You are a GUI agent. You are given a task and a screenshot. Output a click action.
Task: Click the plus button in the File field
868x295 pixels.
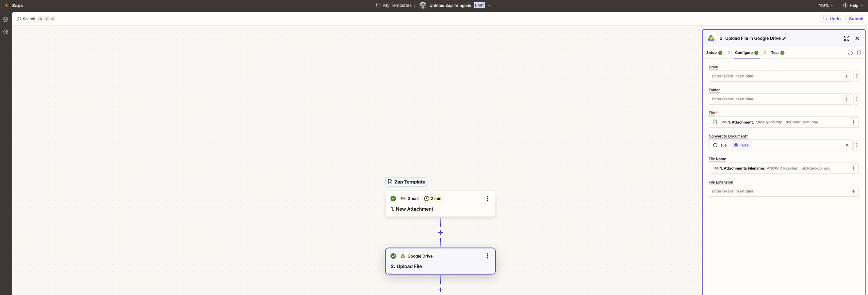pyautogui.click(x=853, y=122)
